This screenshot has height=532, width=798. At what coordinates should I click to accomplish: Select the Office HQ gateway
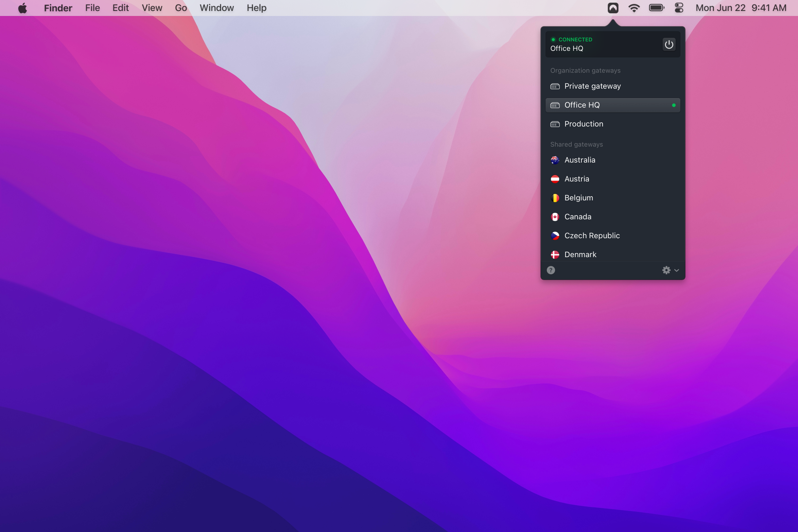point(582,105)
